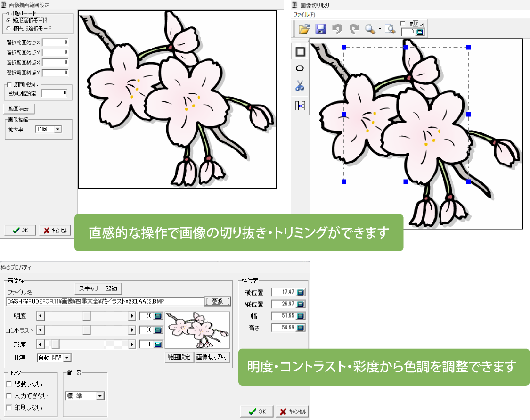The width and height of the screenshot is (530, 420).
Task: Enable the 周囲ぼかし checkbox
Action: click(x=9, y=85)
